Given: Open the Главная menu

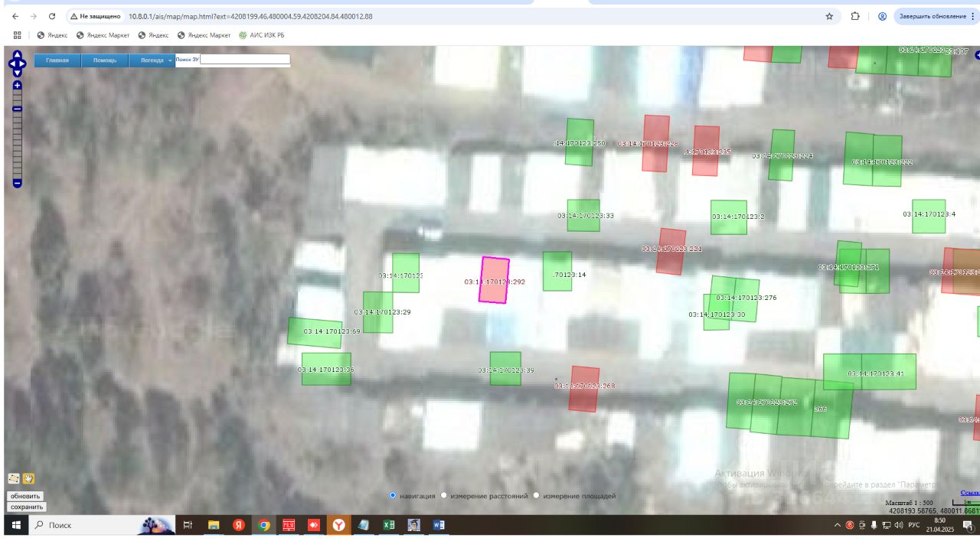Looking at the screenshot, I should point(57,60).
